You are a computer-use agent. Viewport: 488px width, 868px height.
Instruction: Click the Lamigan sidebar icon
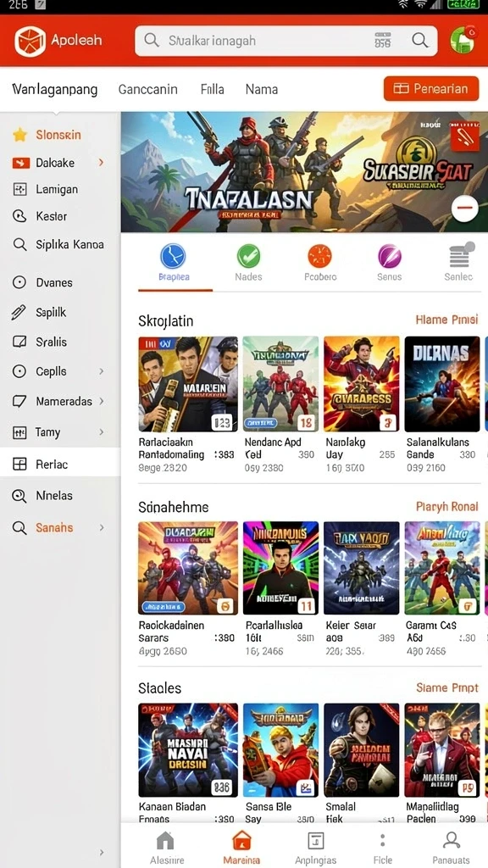click(19, 189)
